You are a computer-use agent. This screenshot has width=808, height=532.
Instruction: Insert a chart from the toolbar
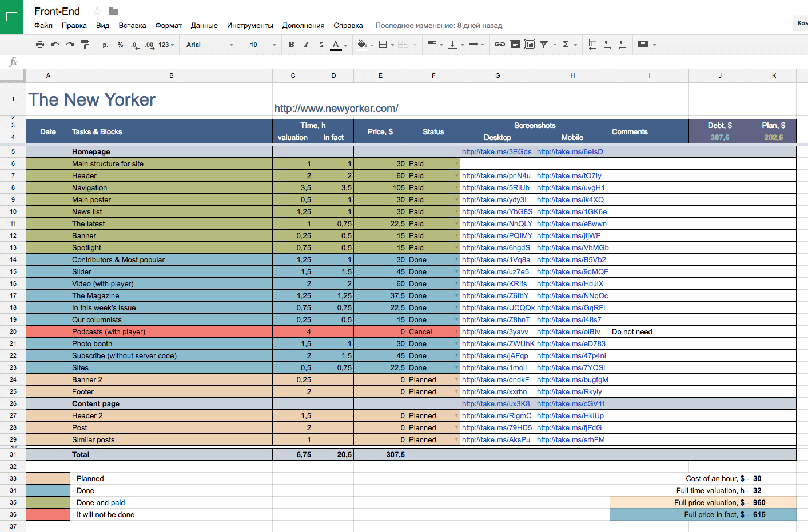530,45
